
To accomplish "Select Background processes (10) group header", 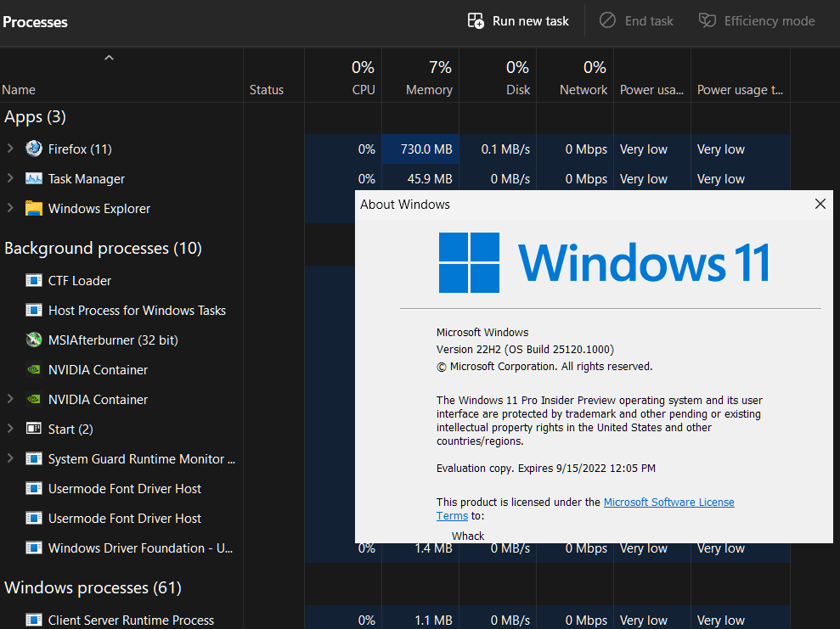I will [x=103, y=248].
